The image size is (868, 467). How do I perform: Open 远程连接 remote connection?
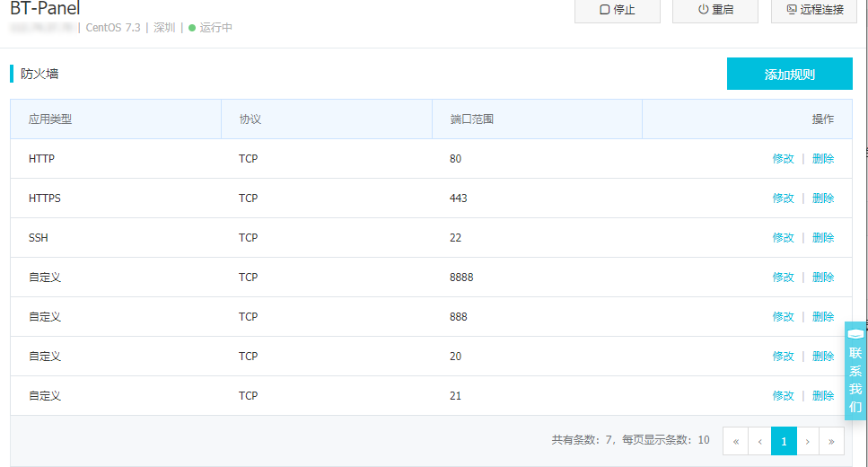click(814, 10)
